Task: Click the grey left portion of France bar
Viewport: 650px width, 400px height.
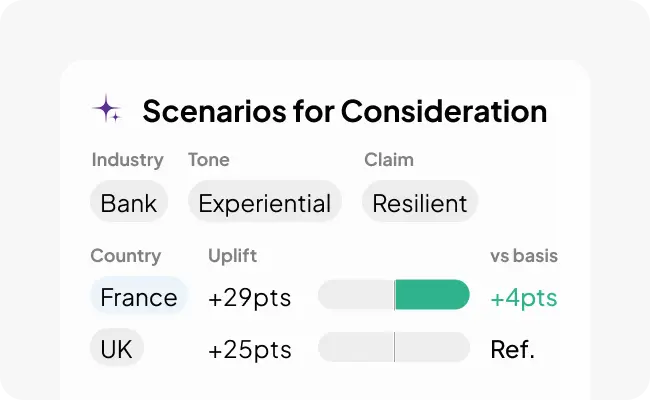Action: [356, 295]
